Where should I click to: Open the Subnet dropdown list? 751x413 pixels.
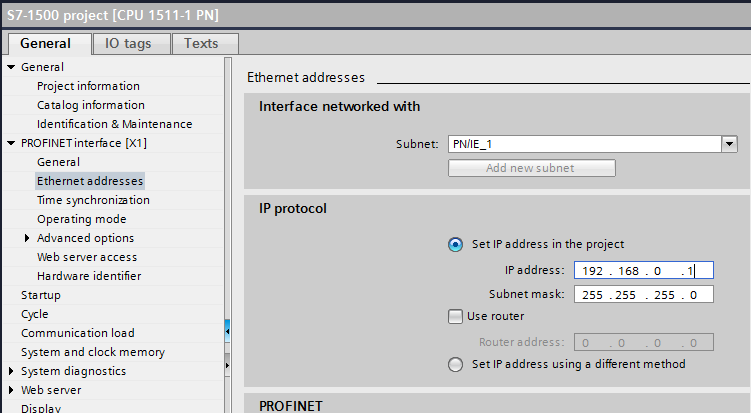729,144
